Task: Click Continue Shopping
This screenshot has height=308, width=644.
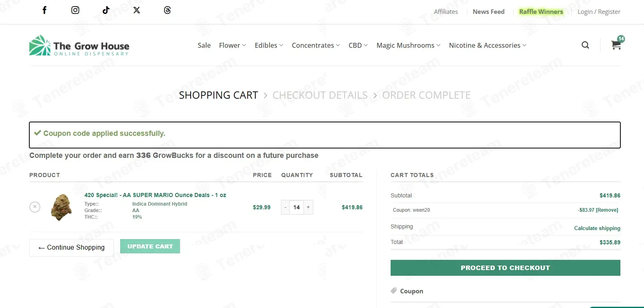Action: 72,248
